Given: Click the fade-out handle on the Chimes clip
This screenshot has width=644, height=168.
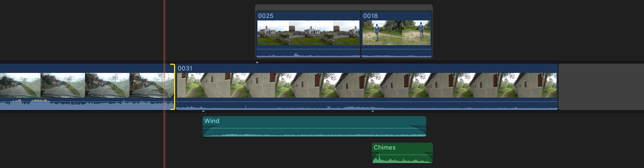Looking at the screenshot, I should 425,153.
